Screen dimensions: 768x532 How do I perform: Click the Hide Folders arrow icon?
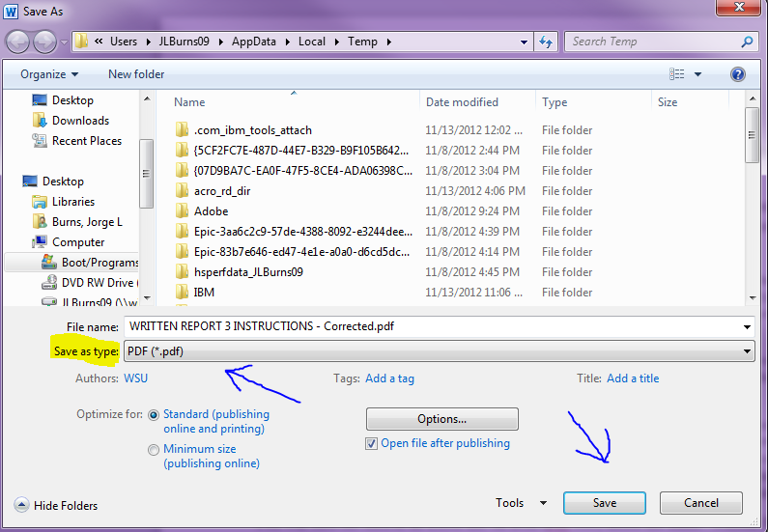(x=21, y=505)
